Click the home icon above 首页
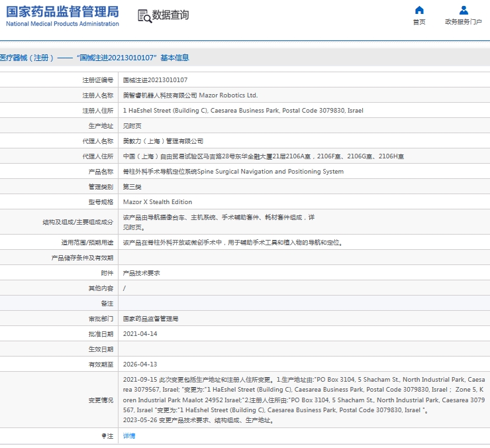The height and width of the screenshot is (448, 490). [419, 11]
